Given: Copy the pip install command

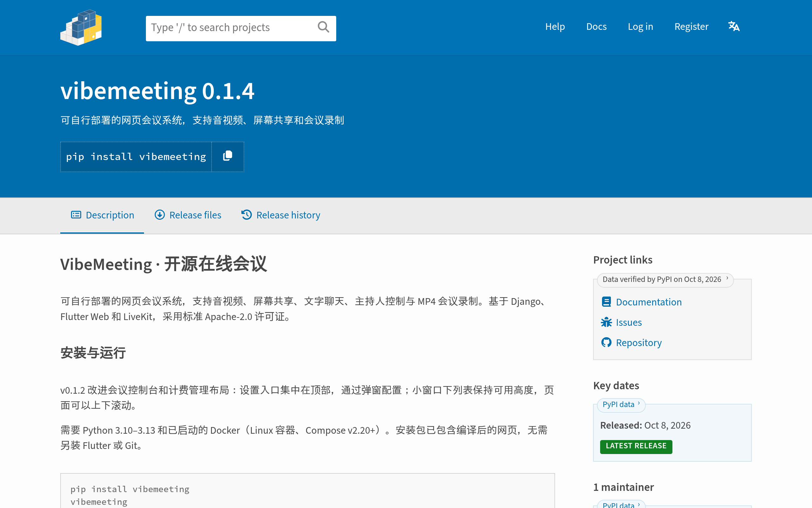Looking at the screenshot, I should tap(227, 157).
